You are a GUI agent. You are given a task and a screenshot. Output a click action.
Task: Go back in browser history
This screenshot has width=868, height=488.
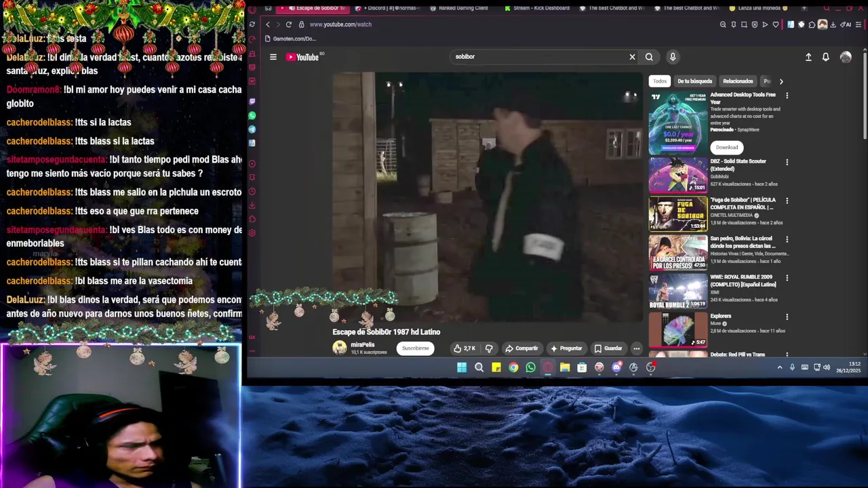tap(267, 24)
